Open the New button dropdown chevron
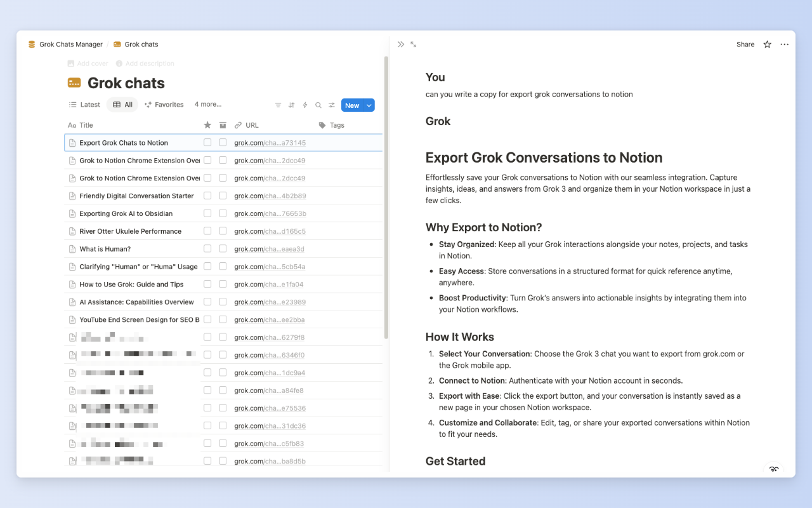 369,105
